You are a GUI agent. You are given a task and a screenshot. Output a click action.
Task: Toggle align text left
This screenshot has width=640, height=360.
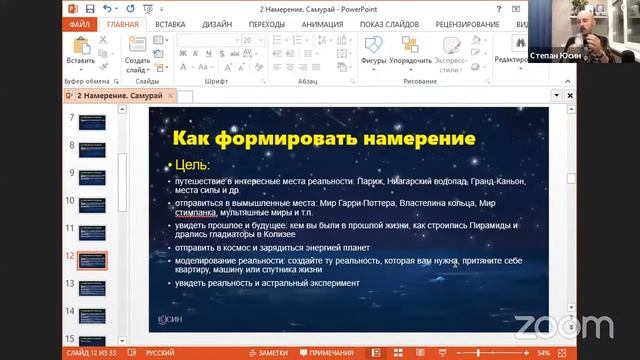[x=277, y=67]
